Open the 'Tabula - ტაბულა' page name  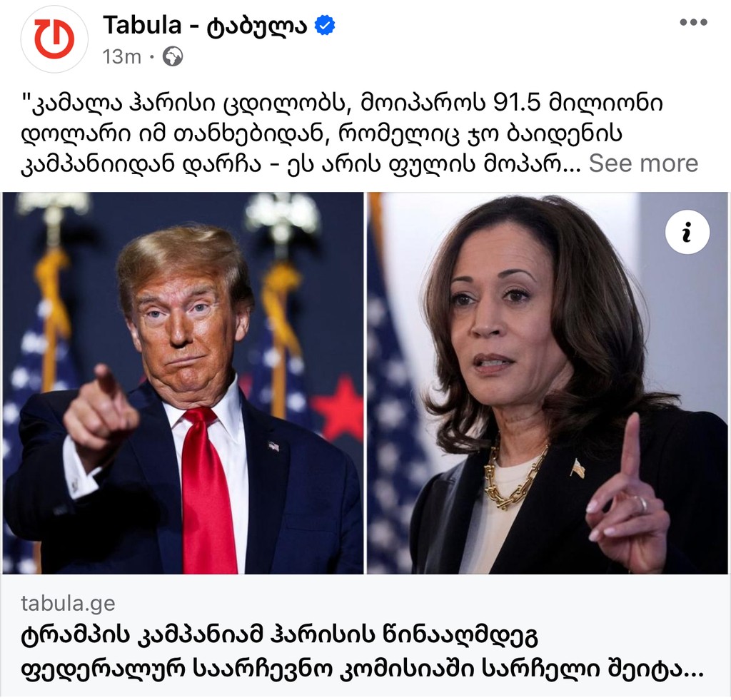coord(205,25)
